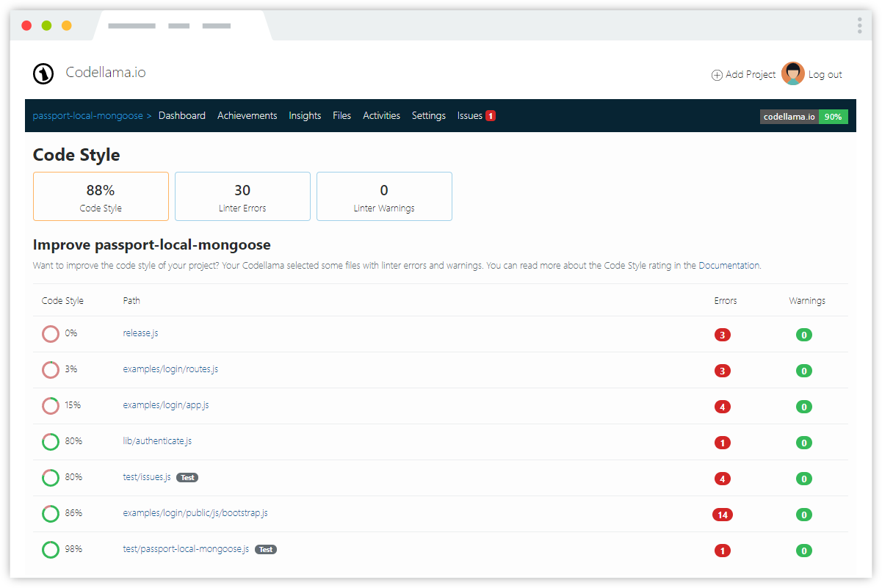The height and width of the screenshot is (588, 882).
Task: Click errors badge 3 for release.js
Action: [723, 335]
